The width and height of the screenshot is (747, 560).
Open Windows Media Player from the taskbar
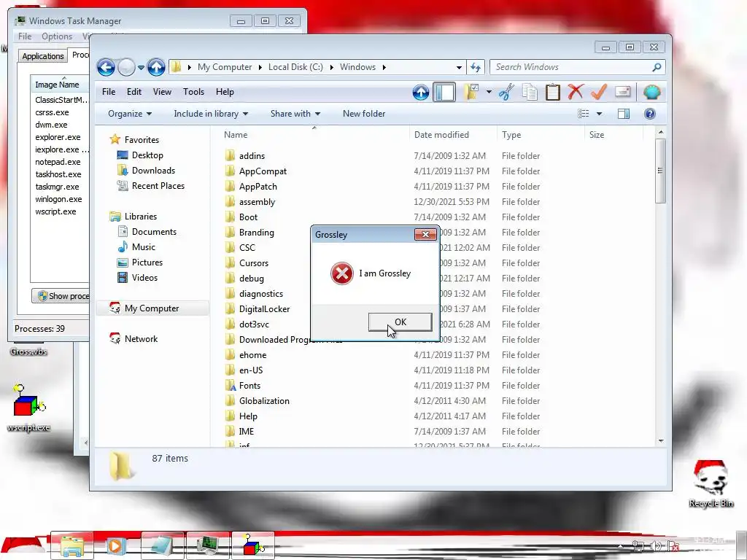click(x=115, y=545)
